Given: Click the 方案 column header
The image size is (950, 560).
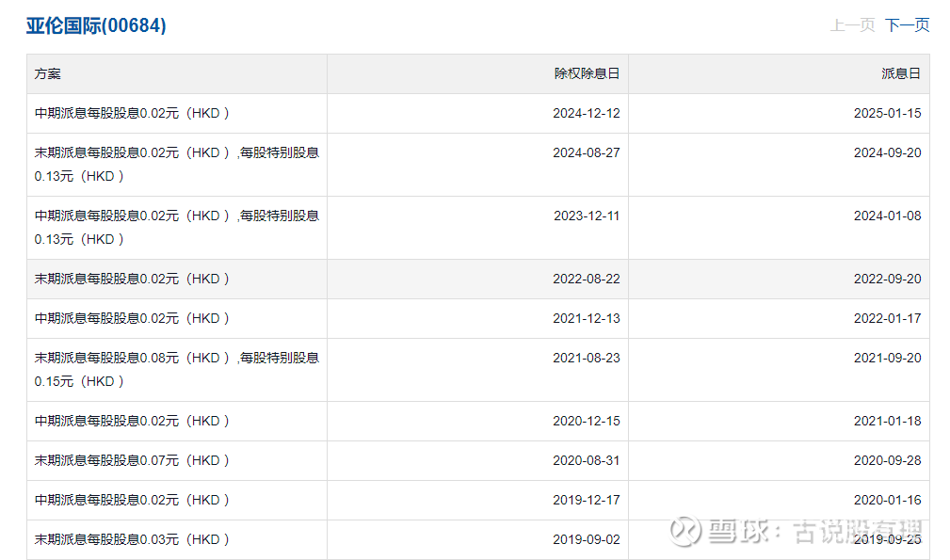Looking at the screenshot, I should pyautogui.click(x=48, y=73).
